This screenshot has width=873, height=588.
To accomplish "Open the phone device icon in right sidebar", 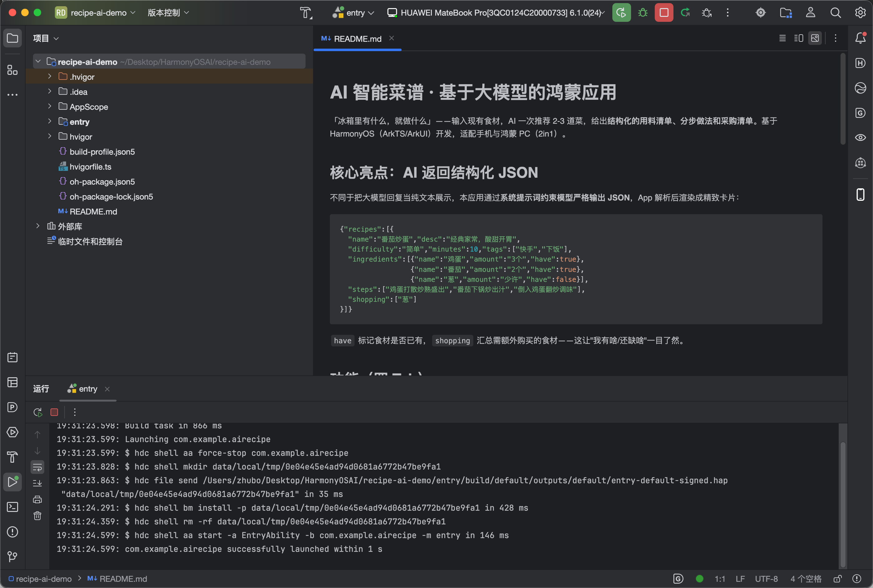I will pos(860,195).
